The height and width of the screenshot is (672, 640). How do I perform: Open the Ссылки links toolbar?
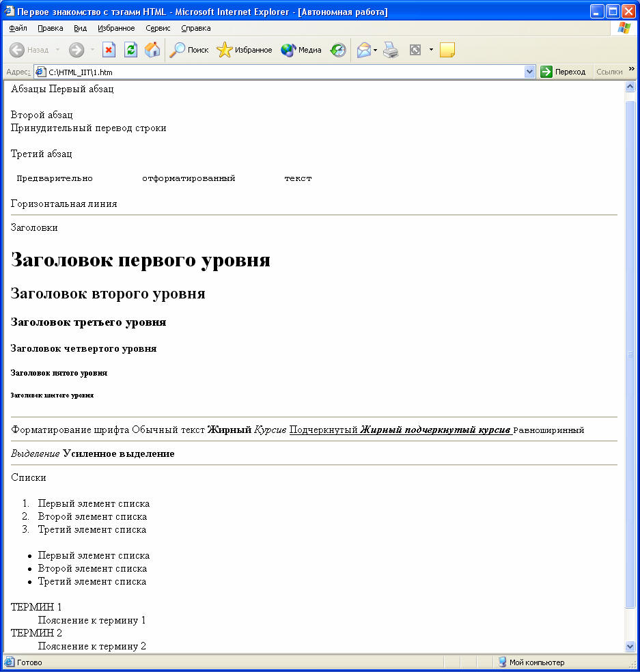coord(609,72)
